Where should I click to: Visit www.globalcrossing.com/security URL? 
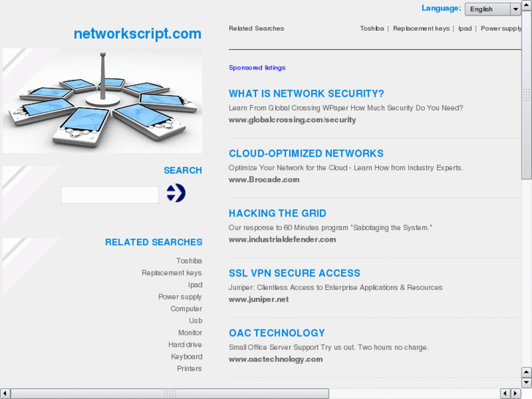coord(292,120)
